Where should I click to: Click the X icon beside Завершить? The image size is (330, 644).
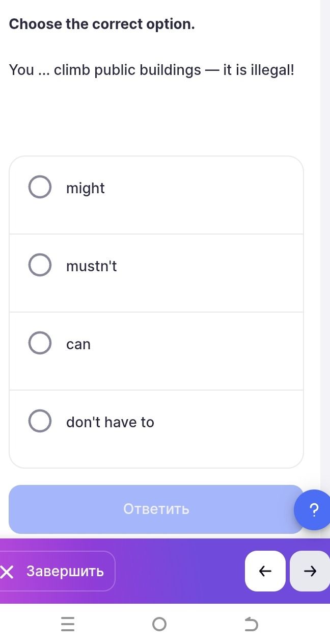7,572
